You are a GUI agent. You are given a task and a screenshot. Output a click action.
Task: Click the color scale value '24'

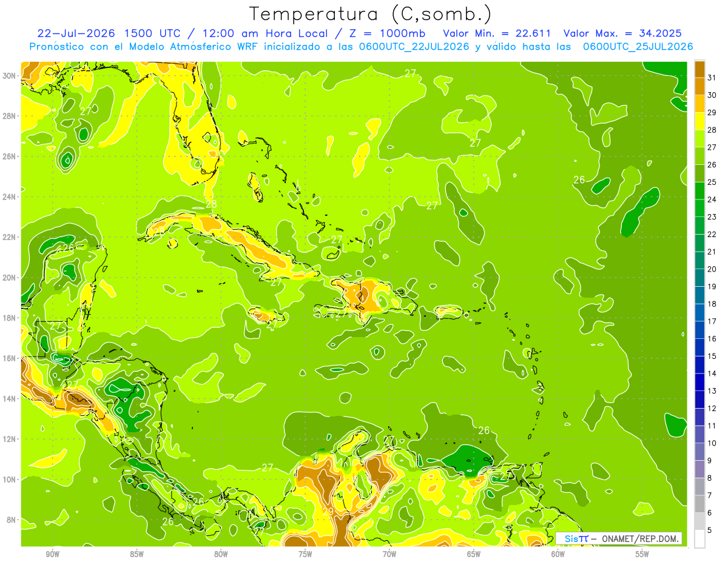712,199
